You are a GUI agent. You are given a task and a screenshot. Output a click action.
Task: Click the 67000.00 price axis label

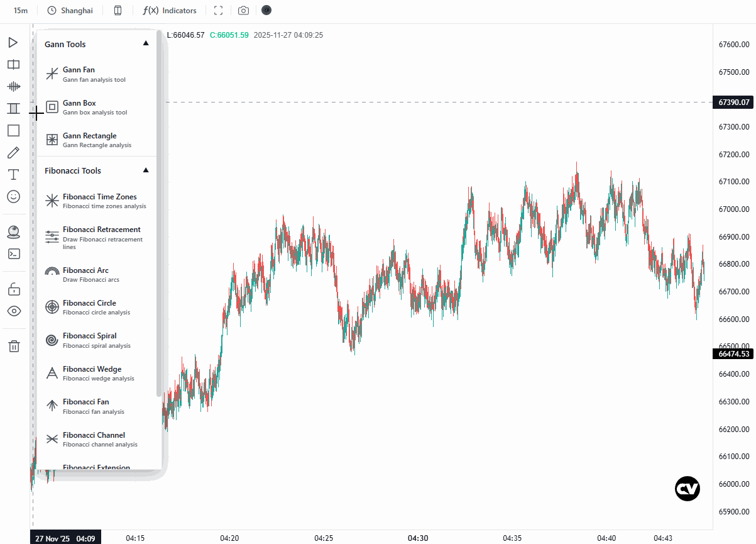click(734, 209)
